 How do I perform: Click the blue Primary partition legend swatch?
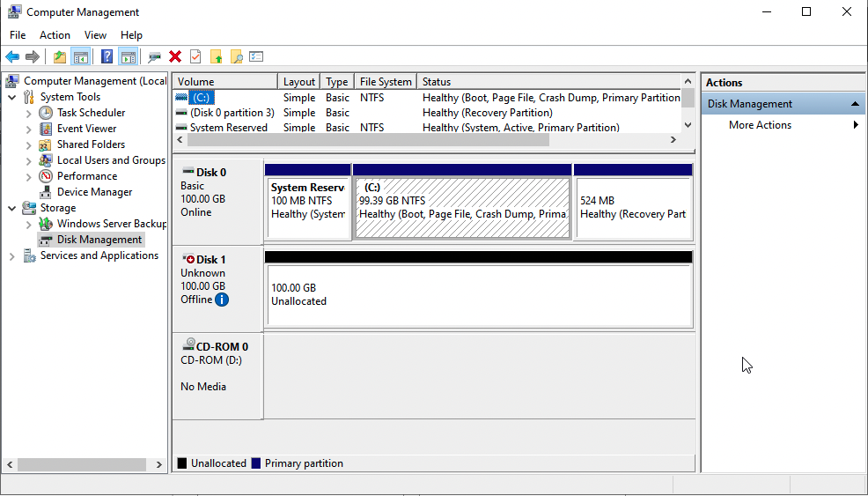pos(256,463)
